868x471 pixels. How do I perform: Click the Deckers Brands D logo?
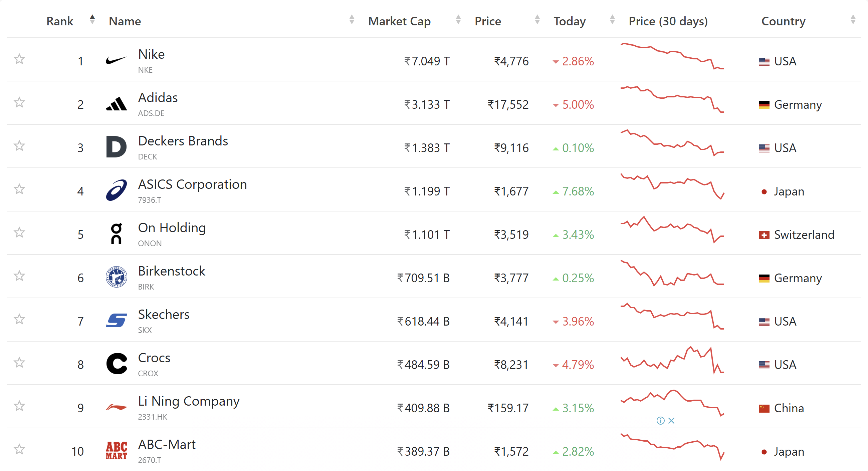click(x=116, y=147)
